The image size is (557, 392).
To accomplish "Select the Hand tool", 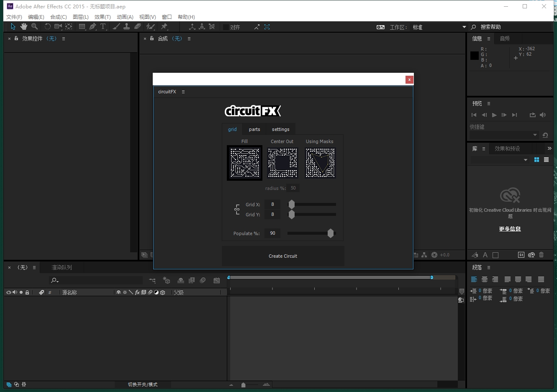I will click(24, 27).
